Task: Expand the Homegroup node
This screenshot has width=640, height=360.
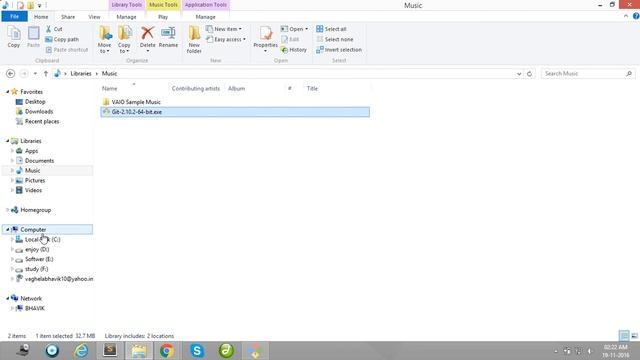Action: pos(7,210)
